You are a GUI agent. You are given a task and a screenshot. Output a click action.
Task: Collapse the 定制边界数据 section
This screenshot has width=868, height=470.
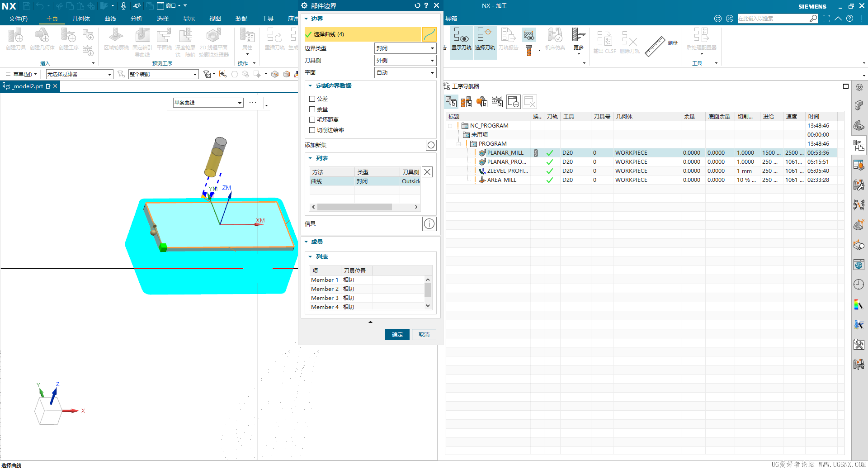[310, 86]
